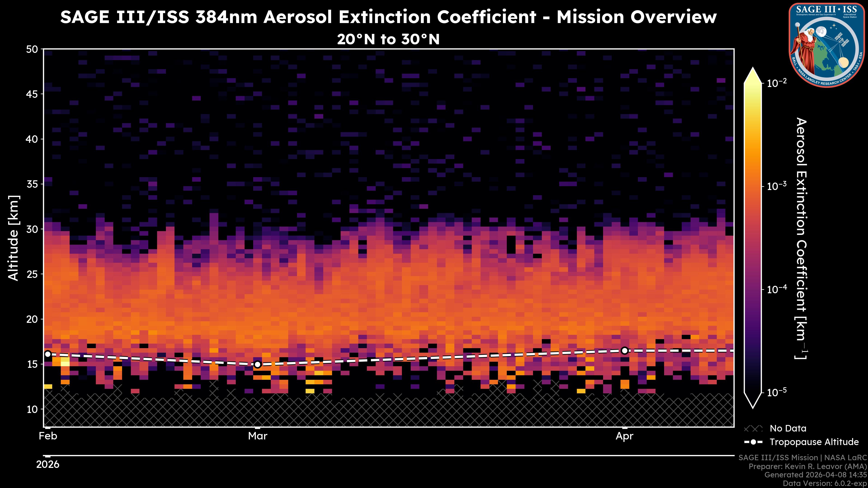This screenshot has height=488, width=868.
Task: Click the Apr tick label on time axis
Action: click(x=624, y=436)
